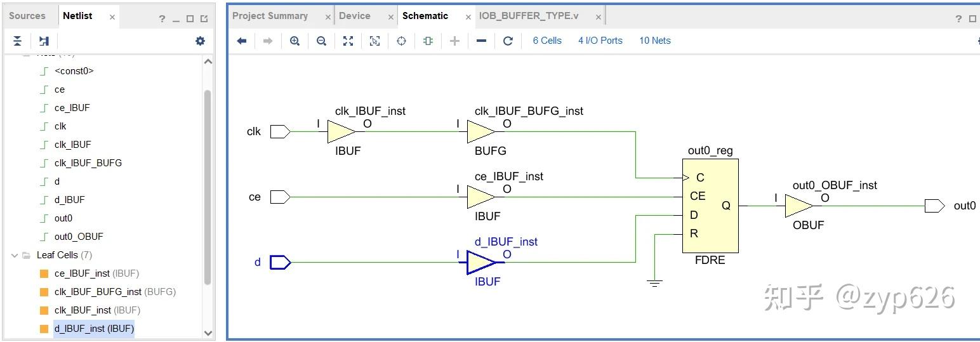Go forward with schematic Next arrow
980x342 pixels.
268,41
